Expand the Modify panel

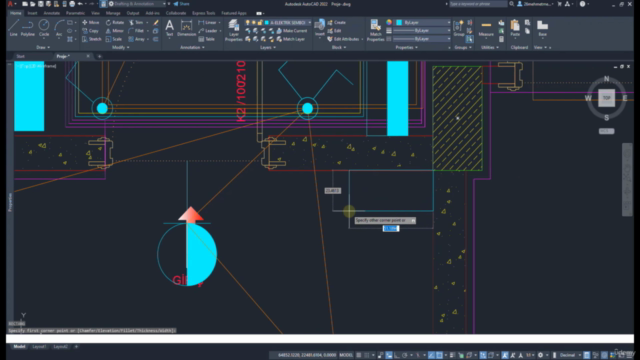coord(120,47)
